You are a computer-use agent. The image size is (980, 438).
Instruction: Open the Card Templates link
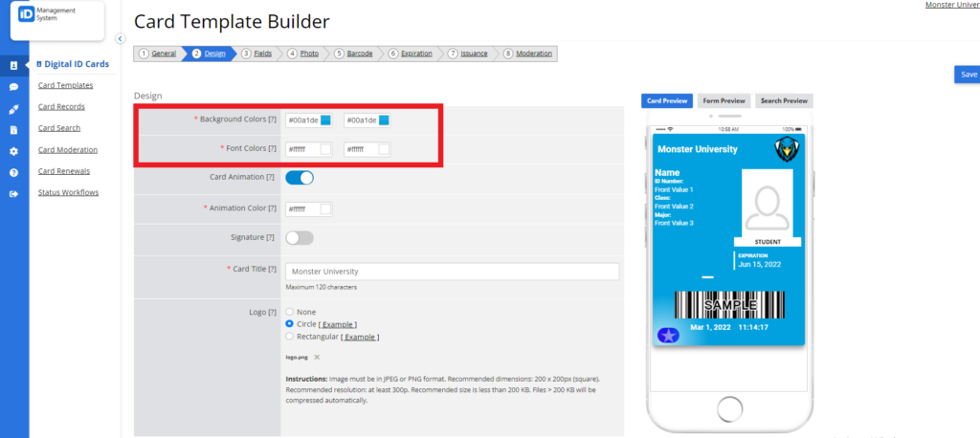pos(66,85)
